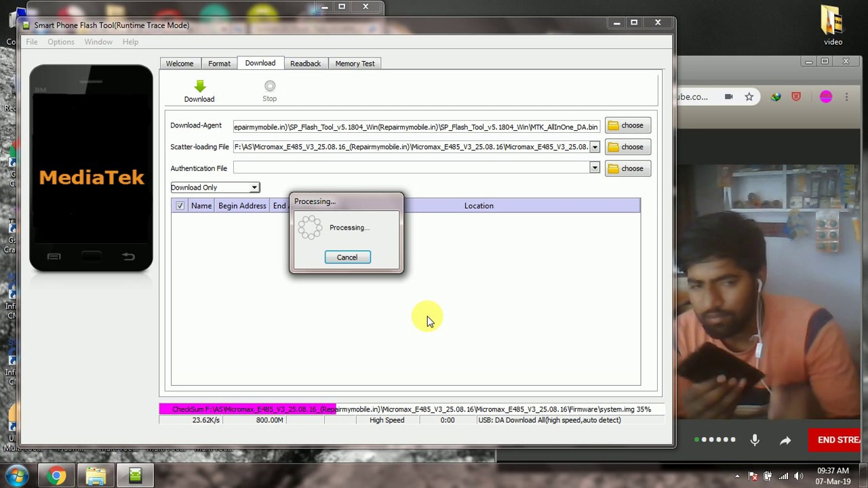Open the Windows Start menu
Image resolution: width=868 pixels, height=488 pixels.
point(17,476)
